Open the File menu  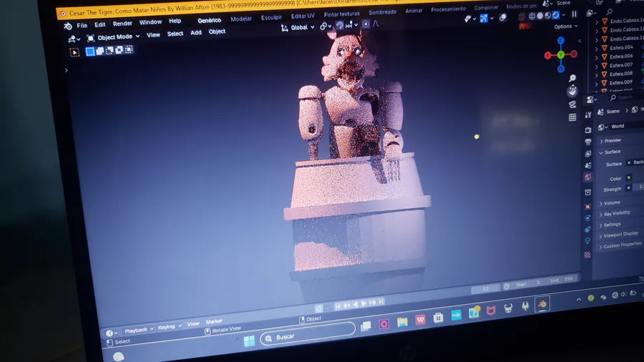82,26
